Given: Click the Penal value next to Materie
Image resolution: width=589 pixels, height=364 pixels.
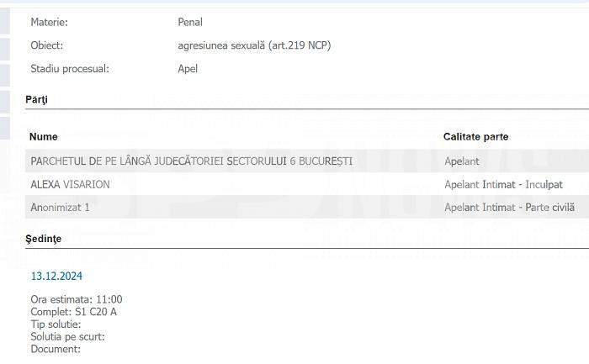Looking at the screenshot, I should tap(190, 22).
